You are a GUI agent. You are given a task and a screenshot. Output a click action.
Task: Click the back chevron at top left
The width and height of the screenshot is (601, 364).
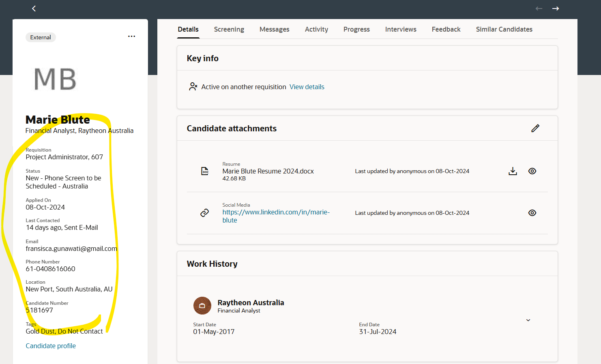pos(34,9)
